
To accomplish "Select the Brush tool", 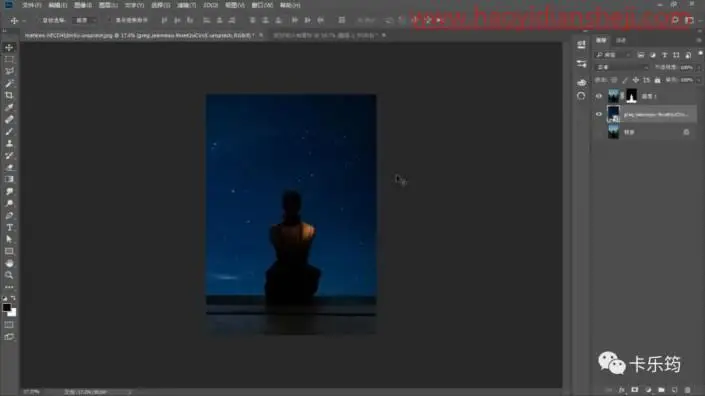I will pyautogui.click(x=9, y=132).
